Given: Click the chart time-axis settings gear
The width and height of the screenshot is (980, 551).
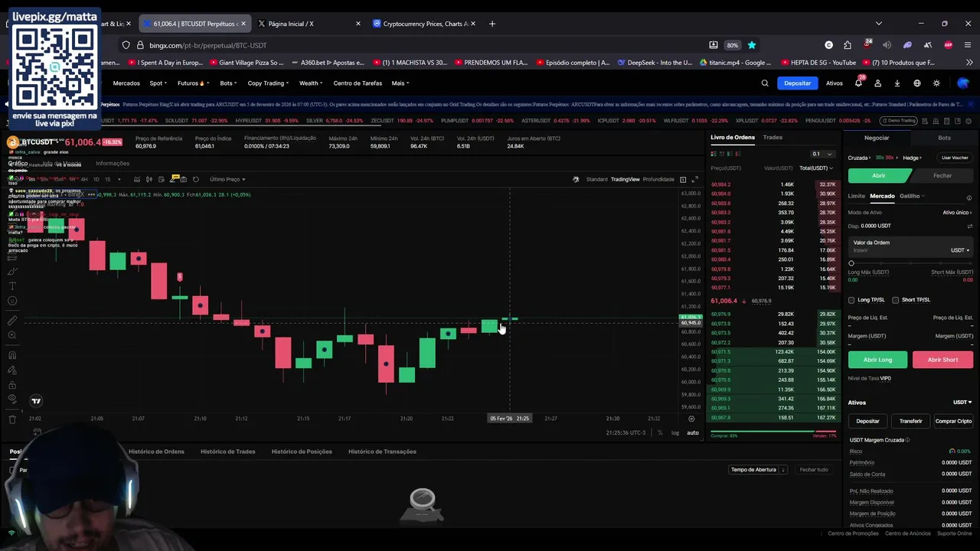Looking at the screenshot, I should [691, 419].
